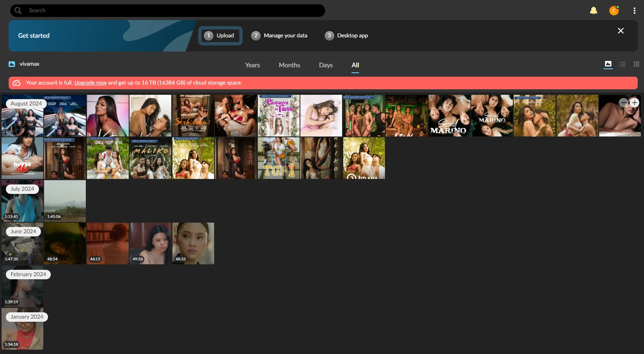Open the Nurse Abi poster thumbnail
This screenshot has height=354, width=644.
pos(22,158)
